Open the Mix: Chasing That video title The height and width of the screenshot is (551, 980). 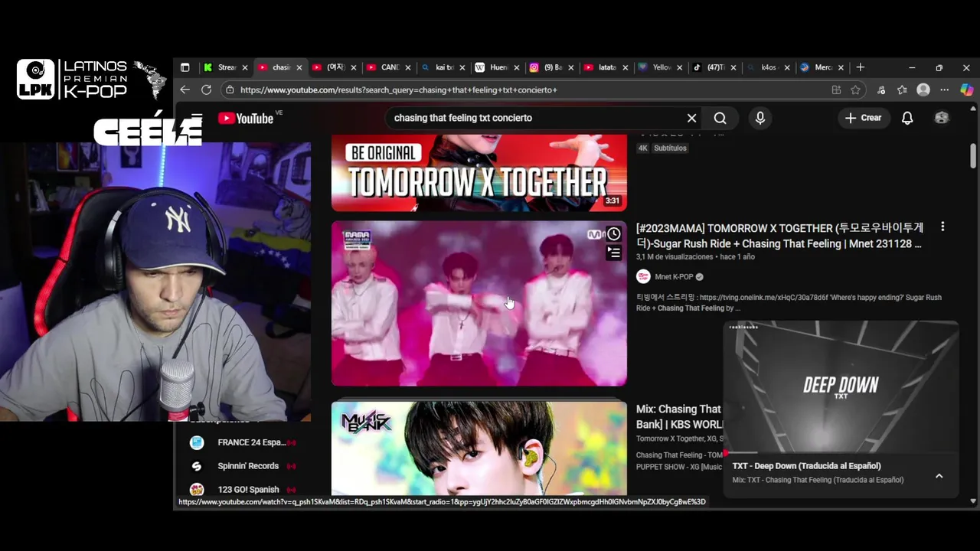678,416
